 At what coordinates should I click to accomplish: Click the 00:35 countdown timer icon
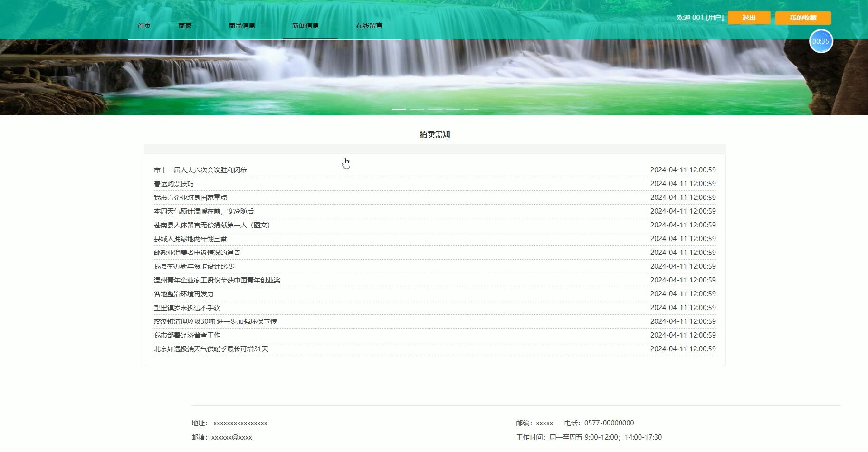821,41
